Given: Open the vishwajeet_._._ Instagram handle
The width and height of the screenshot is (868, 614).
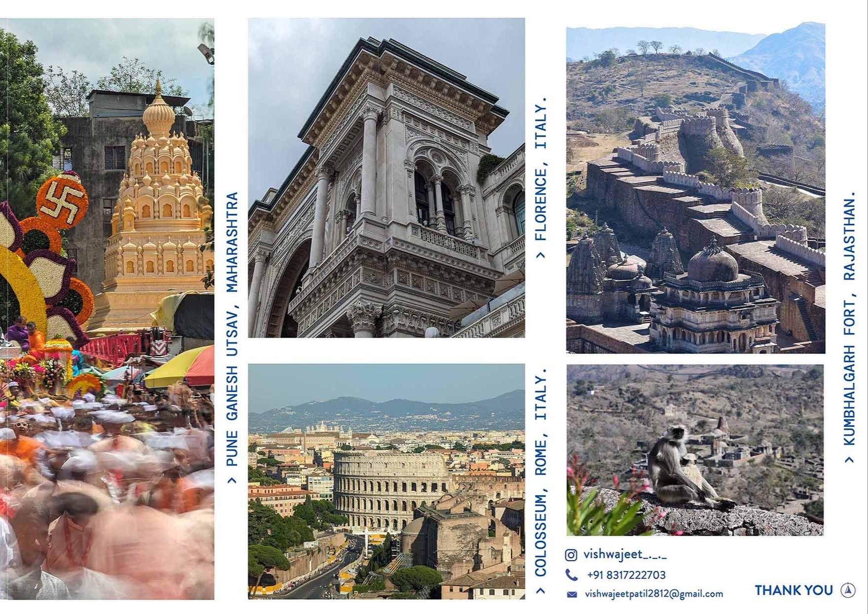Looking at the screenshot, I should click(x=625, y=555).
